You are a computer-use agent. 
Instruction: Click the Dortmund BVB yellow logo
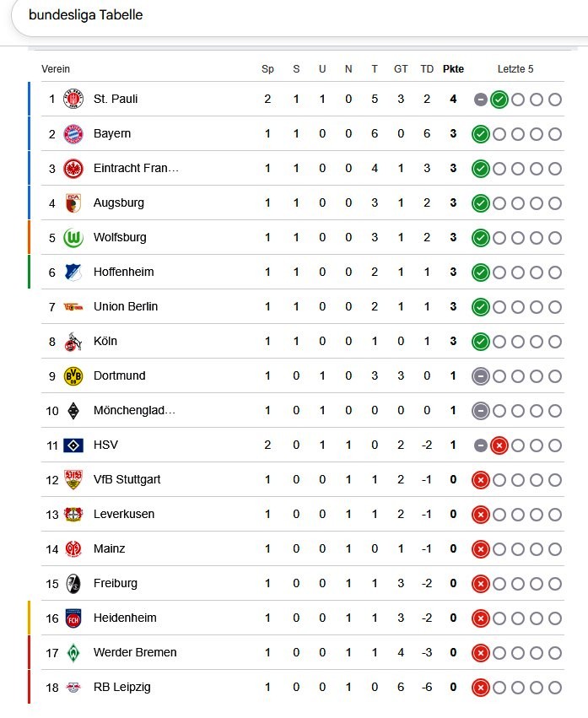coord(74,376)
